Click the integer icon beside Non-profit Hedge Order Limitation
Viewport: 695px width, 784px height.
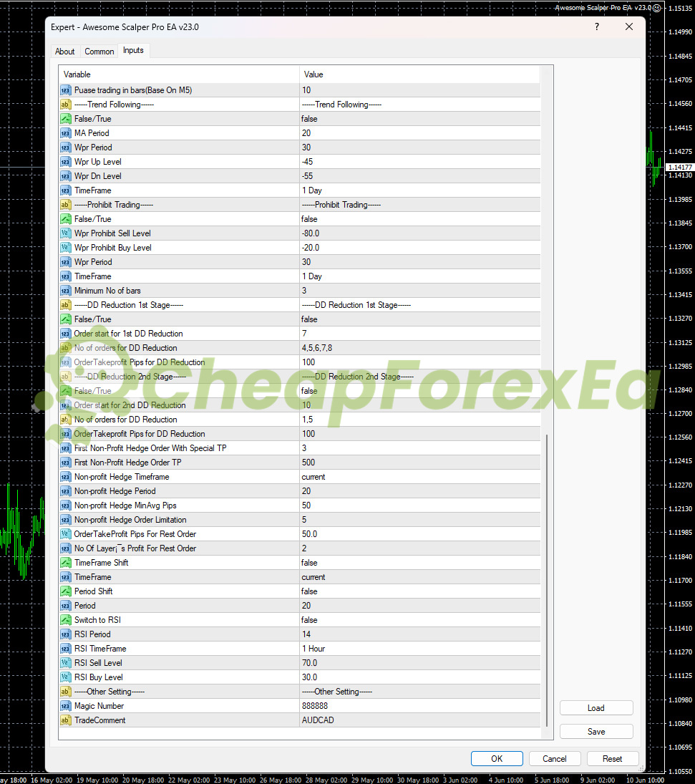[x=66, y=520]
